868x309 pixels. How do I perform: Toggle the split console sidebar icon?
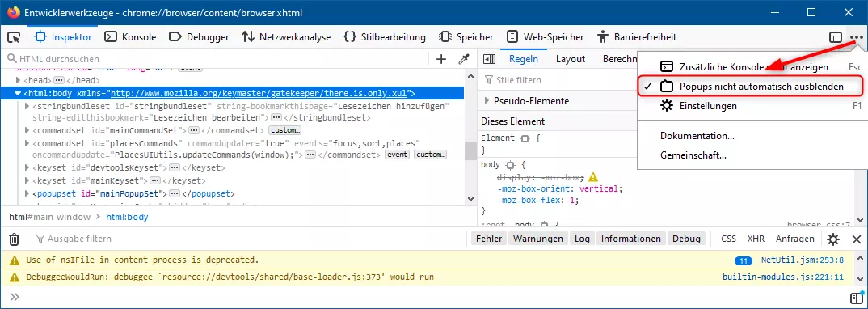855,298
